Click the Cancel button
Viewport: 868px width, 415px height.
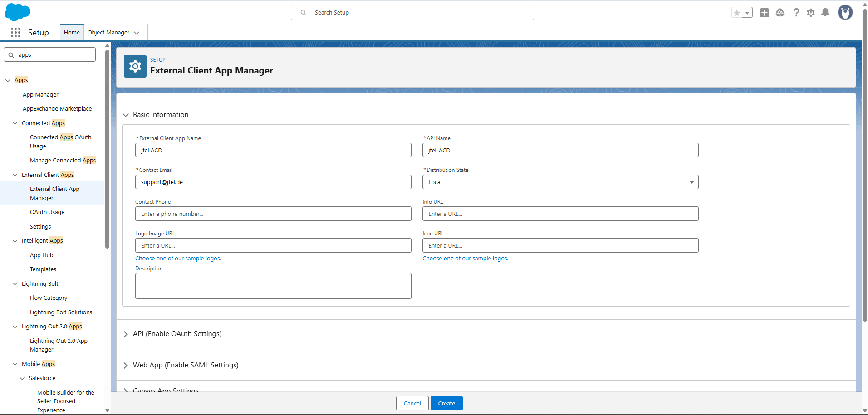pos(412,403)
